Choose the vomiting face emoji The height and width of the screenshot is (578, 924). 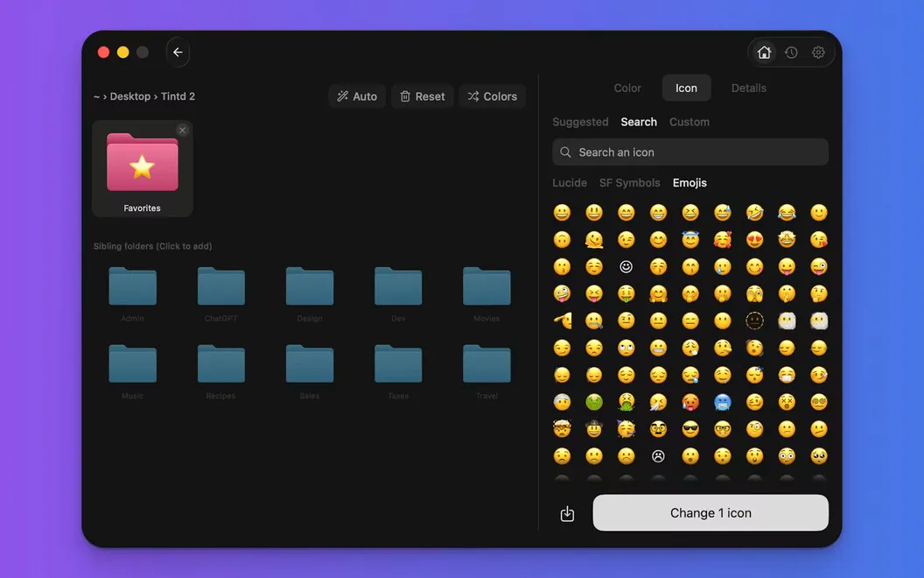pyautogui.click(x=626, y=402)
